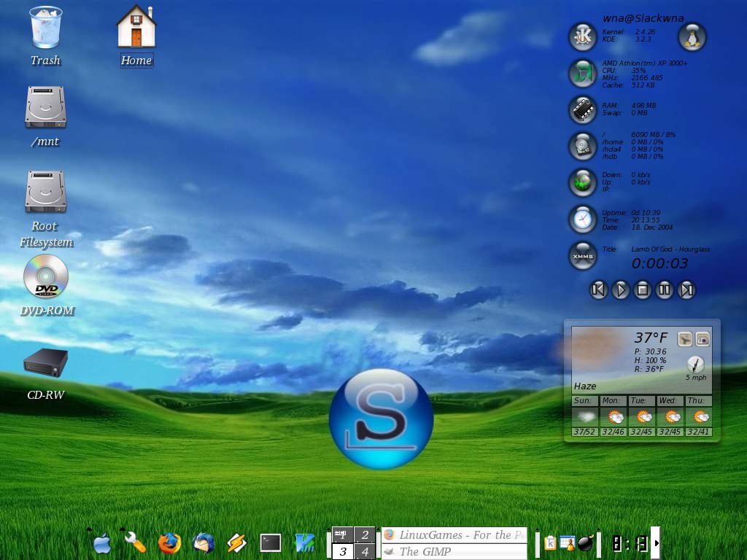Click the wind compass in weather widget
747x560 pixels.
tap(695, 365)
